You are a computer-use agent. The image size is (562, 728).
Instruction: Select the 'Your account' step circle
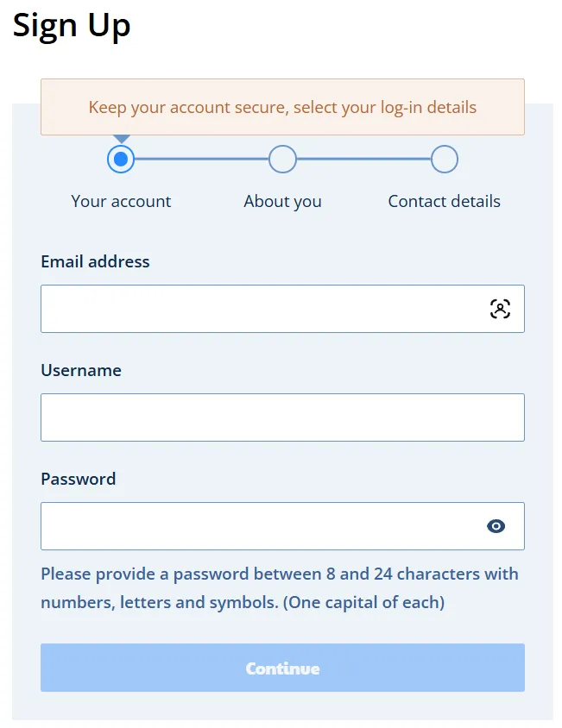pos(121,160)
